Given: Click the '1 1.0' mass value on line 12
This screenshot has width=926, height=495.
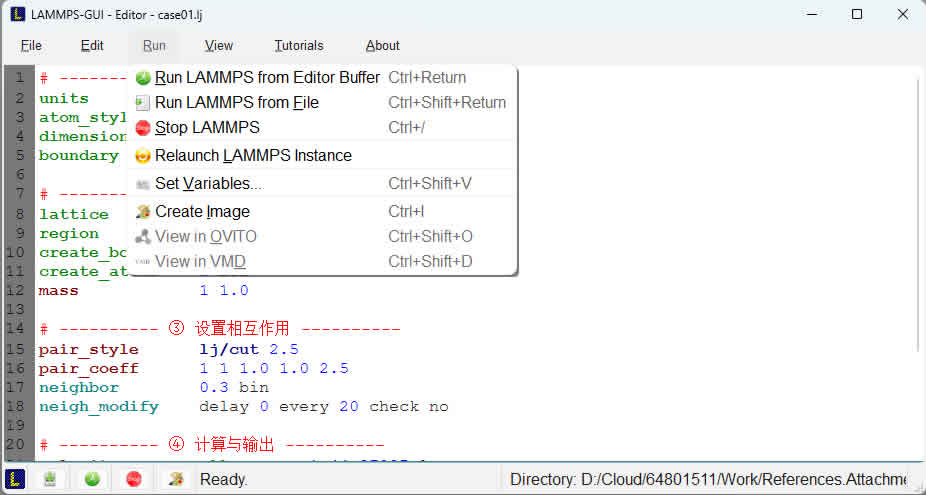Looking at the screenshot, I should pos(224,291).
